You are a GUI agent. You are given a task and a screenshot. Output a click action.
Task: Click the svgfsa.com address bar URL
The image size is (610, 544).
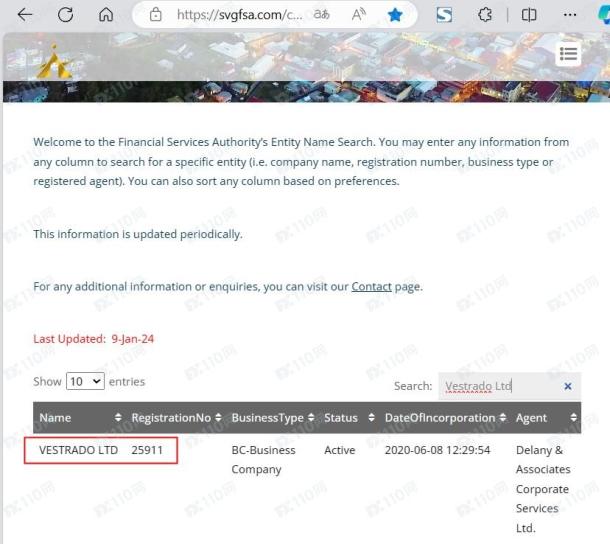click(x=239, y=15)
